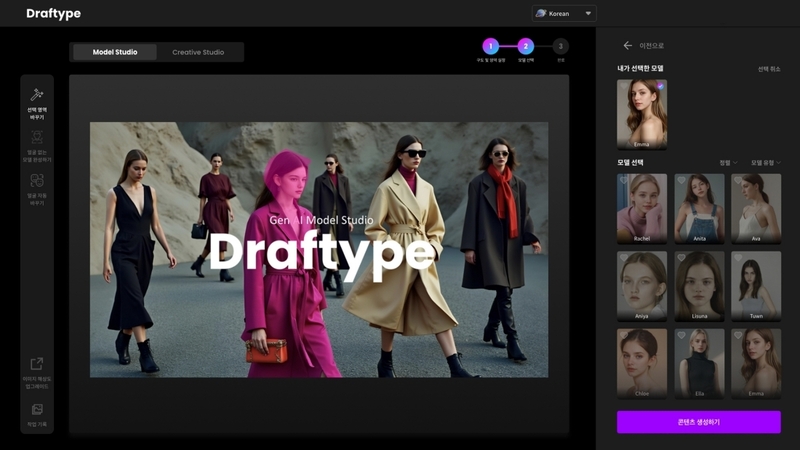The image size is (800, 450).
Task: Select the Emma thumbnail in model grid
Action: [x=756, y=364]
